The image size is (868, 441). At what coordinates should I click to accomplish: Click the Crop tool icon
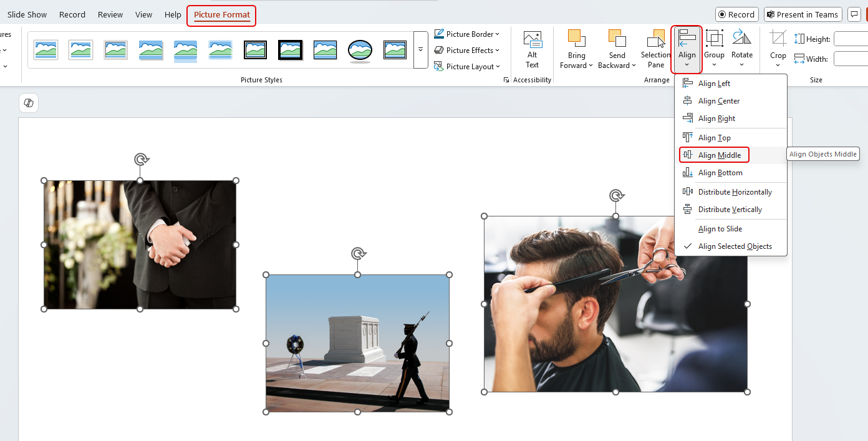[x=778, y=39]
